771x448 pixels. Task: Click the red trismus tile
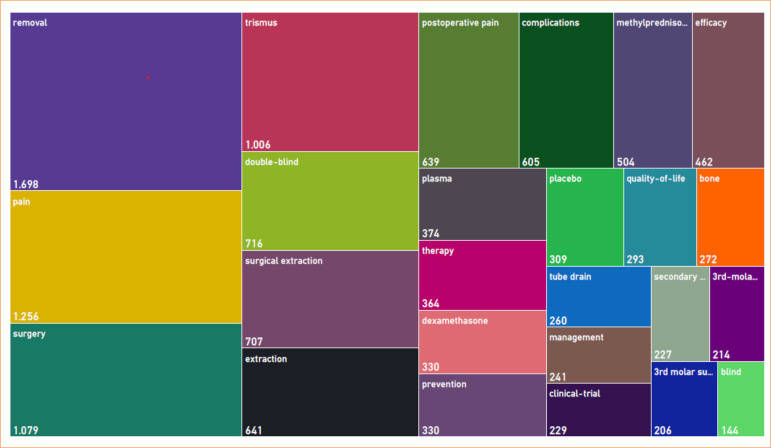click(330, 82)
